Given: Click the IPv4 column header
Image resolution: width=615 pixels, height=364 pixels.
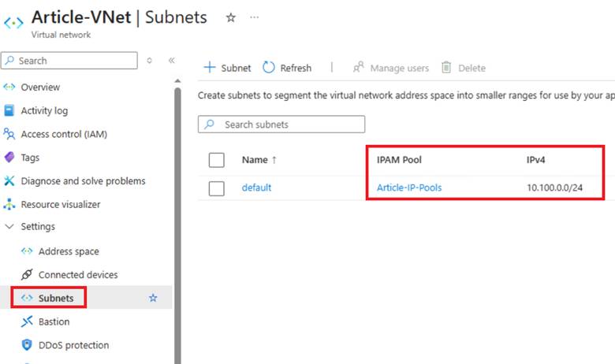Looking at the screenshot, I should click(x=536, y=160).
